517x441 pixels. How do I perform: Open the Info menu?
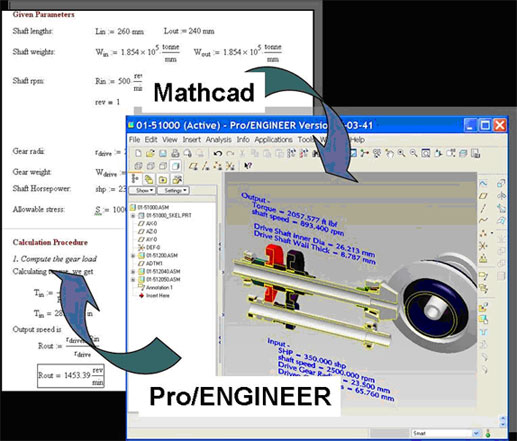click(243, 139)
